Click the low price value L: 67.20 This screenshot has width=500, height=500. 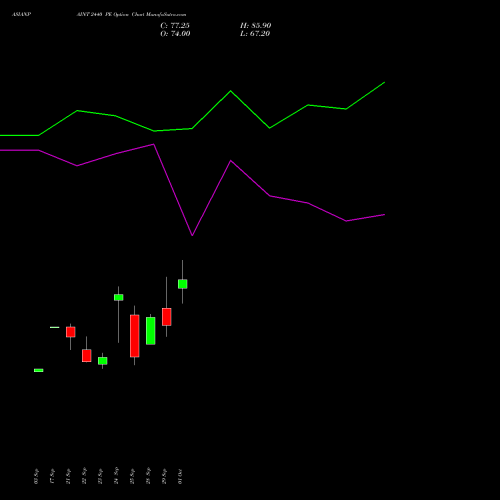coord(255,34)
